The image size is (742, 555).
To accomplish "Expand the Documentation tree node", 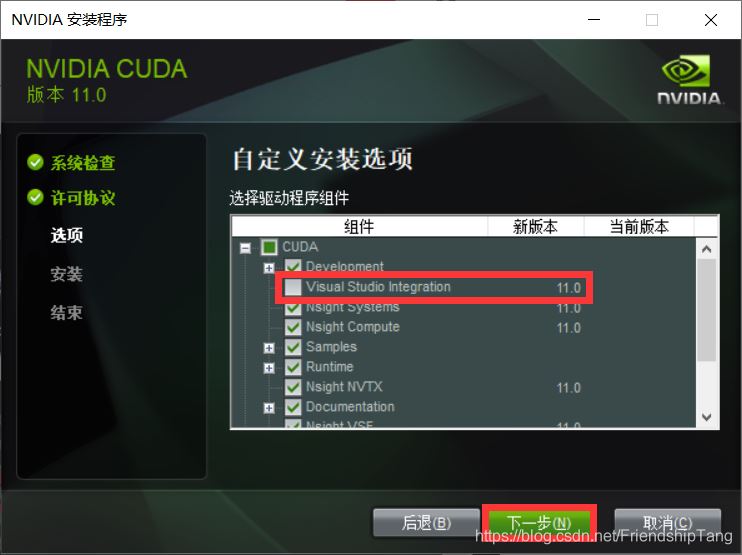I will click(x=269, y=407).
